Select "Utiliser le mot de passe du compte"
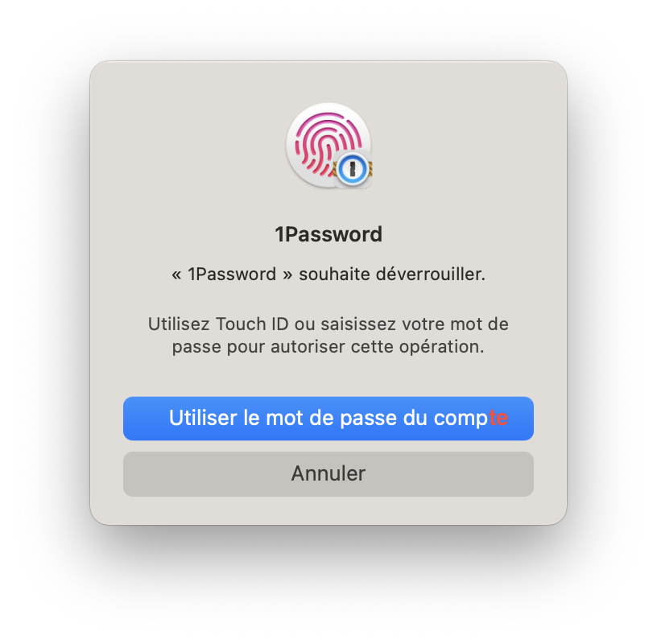This screenshot has width=657, height=644. click(x=328, y=419)
